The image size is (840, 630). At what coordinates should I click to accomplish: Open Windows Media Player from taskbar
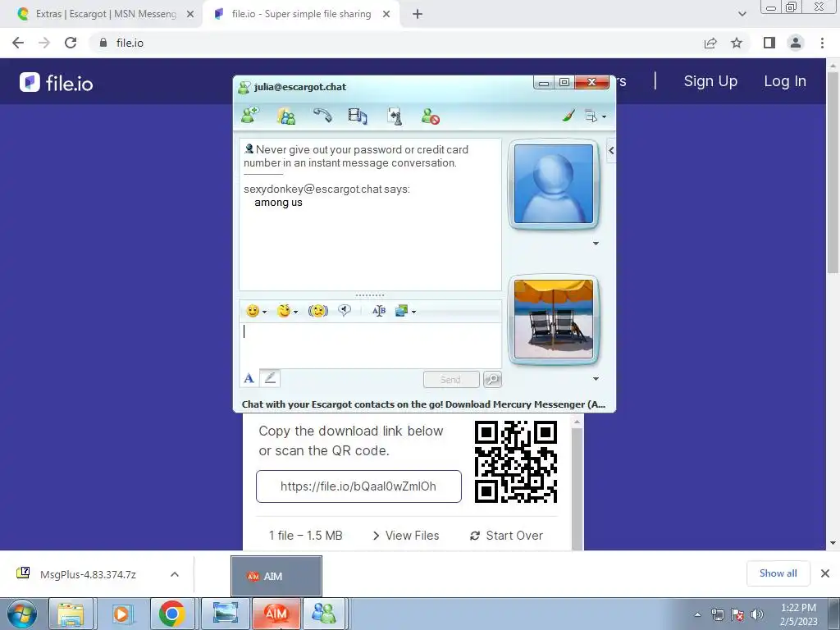pos(121,614)
